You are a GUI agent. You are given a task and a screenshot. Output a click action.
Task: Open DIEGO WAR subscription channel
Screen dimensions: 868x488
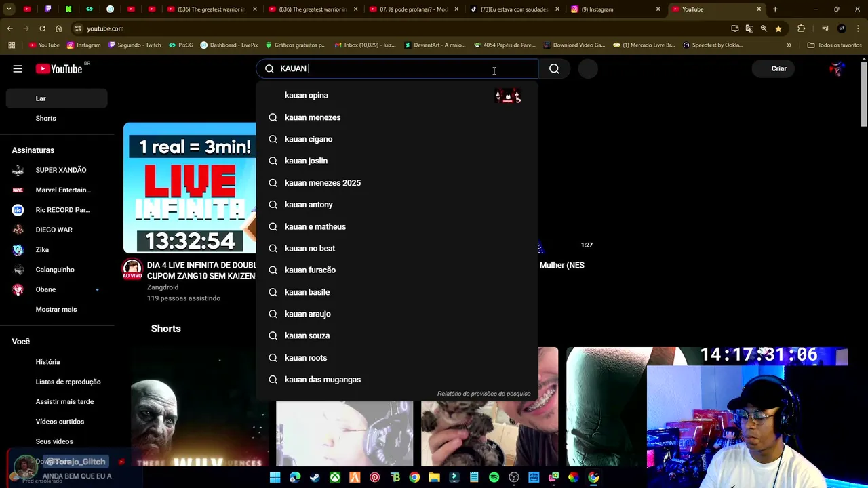(x=56, y=230)
